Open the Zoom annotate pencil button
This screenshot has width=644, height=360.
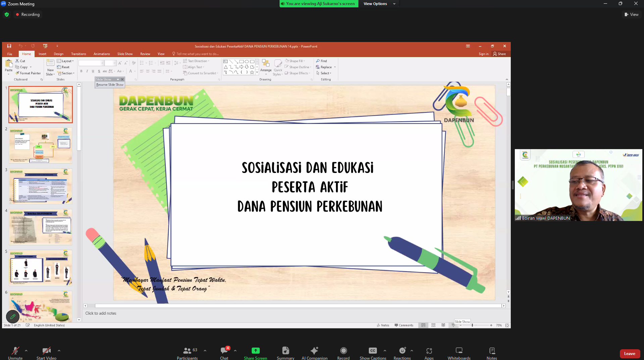pos(13,316)
